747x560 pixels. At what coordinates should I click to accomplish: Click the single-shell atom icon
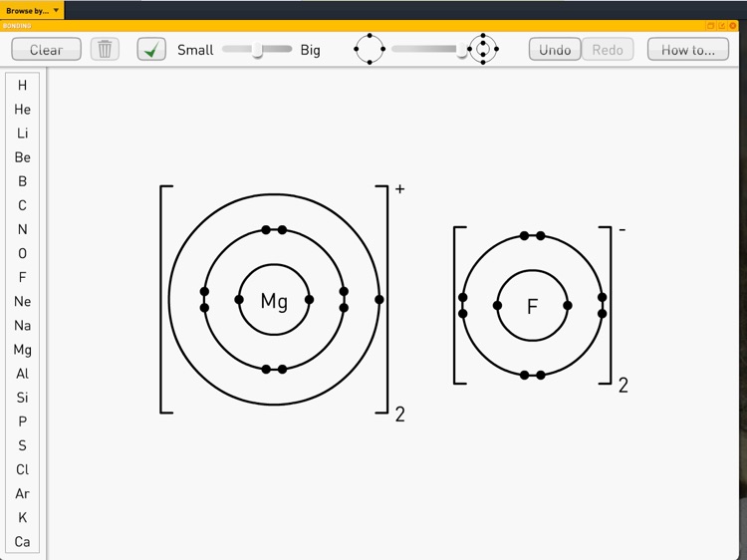click(370, 49)
